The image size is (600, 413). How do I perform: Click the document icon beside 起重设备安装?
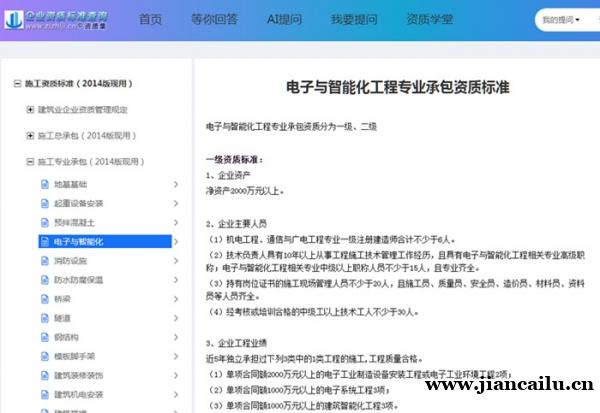click(45, 203)
